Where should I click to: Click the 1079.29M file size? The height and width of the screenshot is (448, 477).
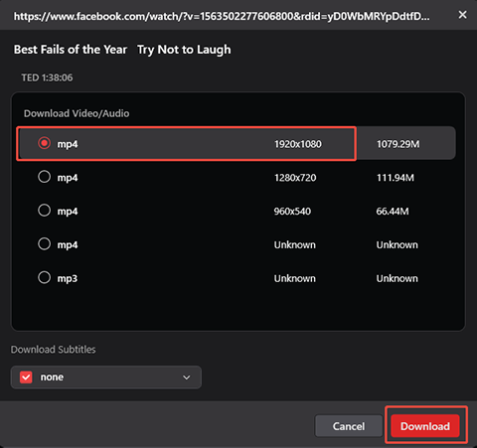pyautogui.click(x=398, y=144)
